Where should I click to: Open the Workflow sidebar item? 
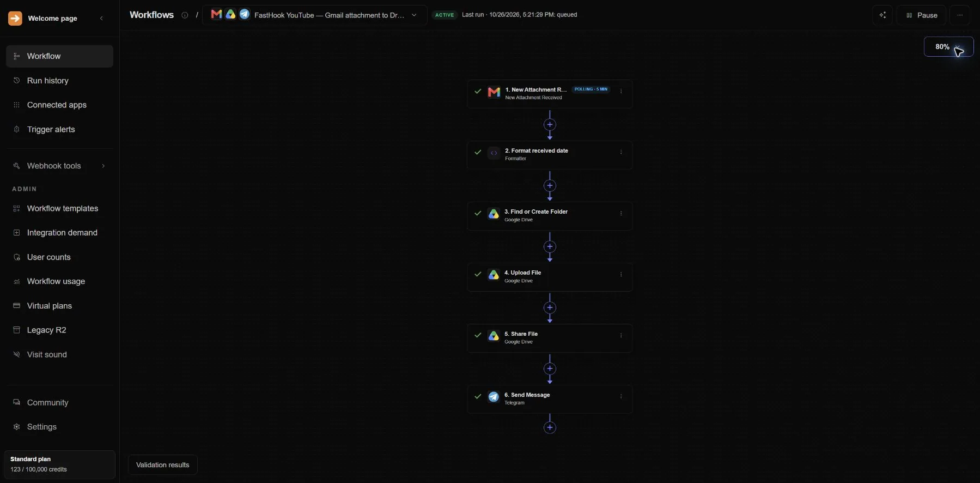point(59,56)
